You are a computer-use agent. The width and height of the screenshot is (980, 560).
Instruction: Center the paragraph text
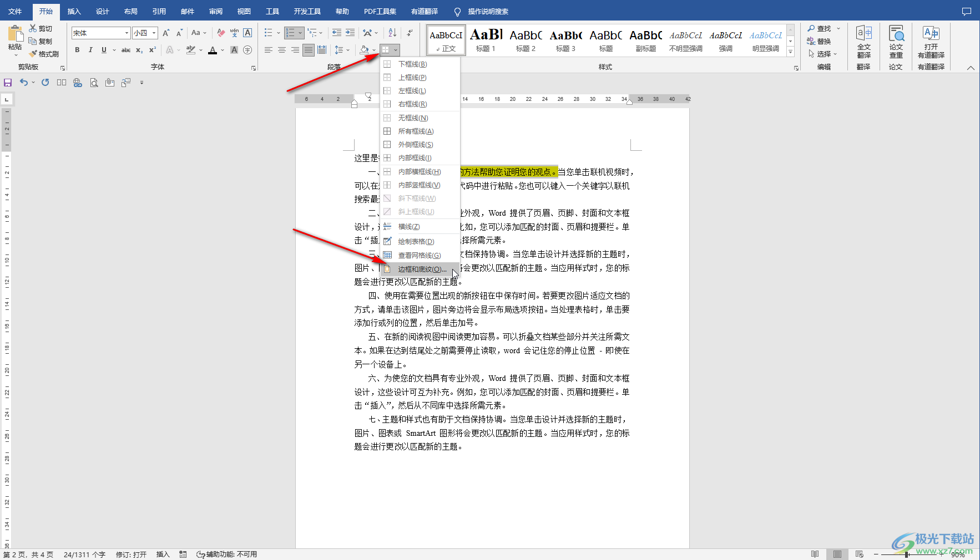coord(282,50)
